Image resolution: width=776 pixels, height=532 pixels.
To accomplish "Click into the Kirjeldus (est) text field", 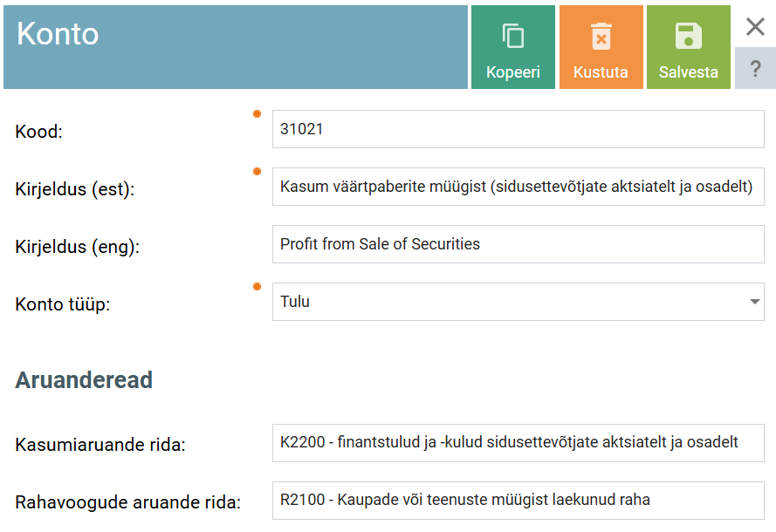I will pyautogui.click(x=518, y=187).
